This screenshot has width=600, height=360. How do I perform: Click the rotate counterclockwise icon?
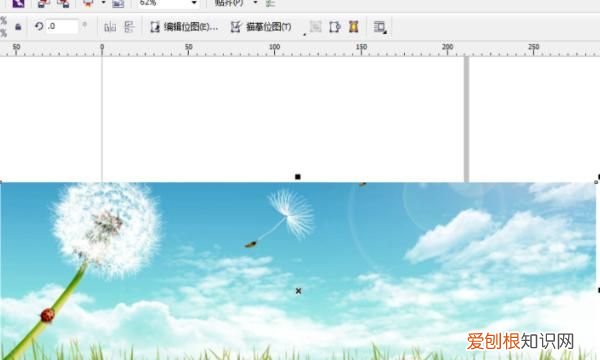click(39, 26)
